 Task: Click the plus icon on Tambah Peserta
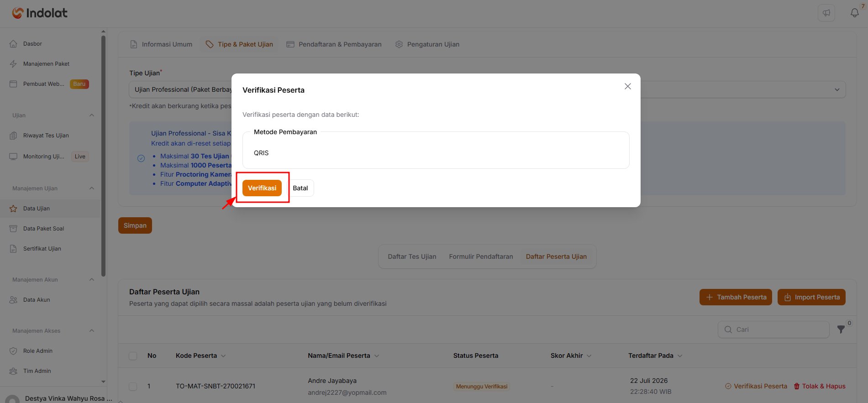710,297
